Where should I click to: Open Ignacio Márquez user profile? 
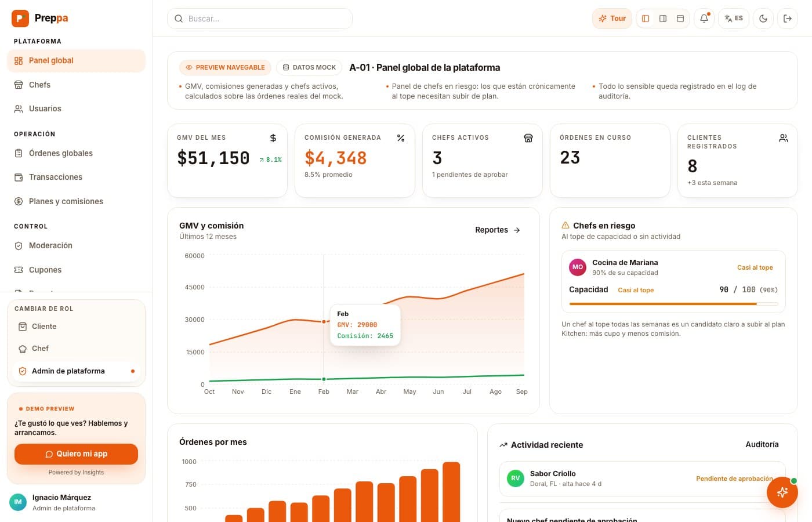[76, 502]
